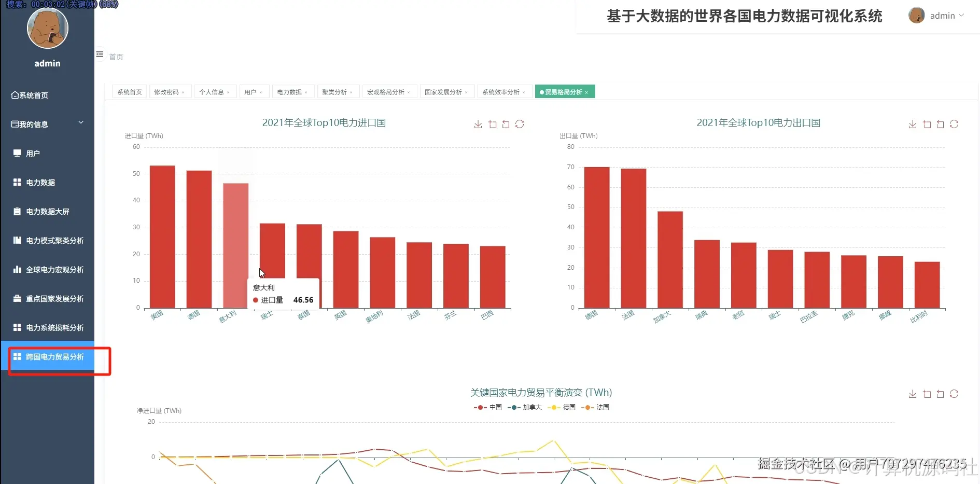Switch to the 电力数据 tab
The width and height of the screenshot is (980, 484).
click(x=290, y=91)
